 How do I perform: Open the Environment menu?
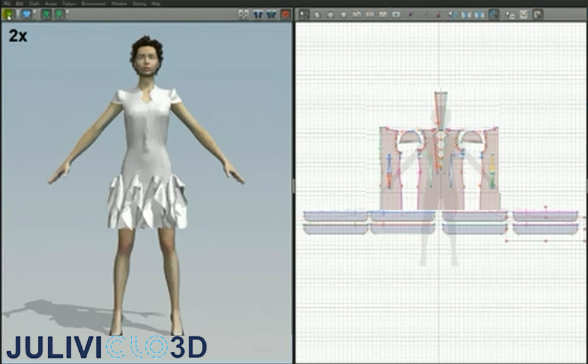[93, 4]
